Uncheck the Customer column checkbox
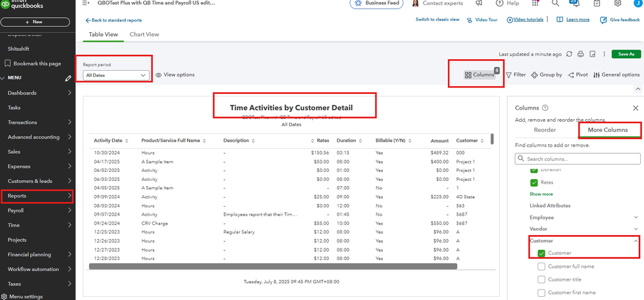Image resolution: width=644 pixels, height=300 pixels. [x=542, y=254]
